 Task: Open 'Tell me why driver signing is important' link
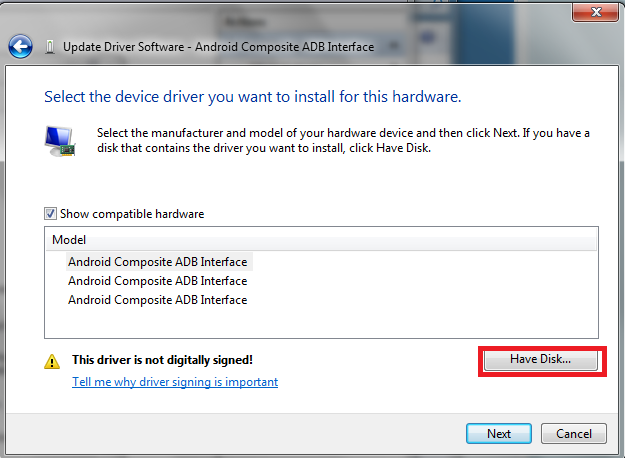pyautogui.click(x=175, y=382)
